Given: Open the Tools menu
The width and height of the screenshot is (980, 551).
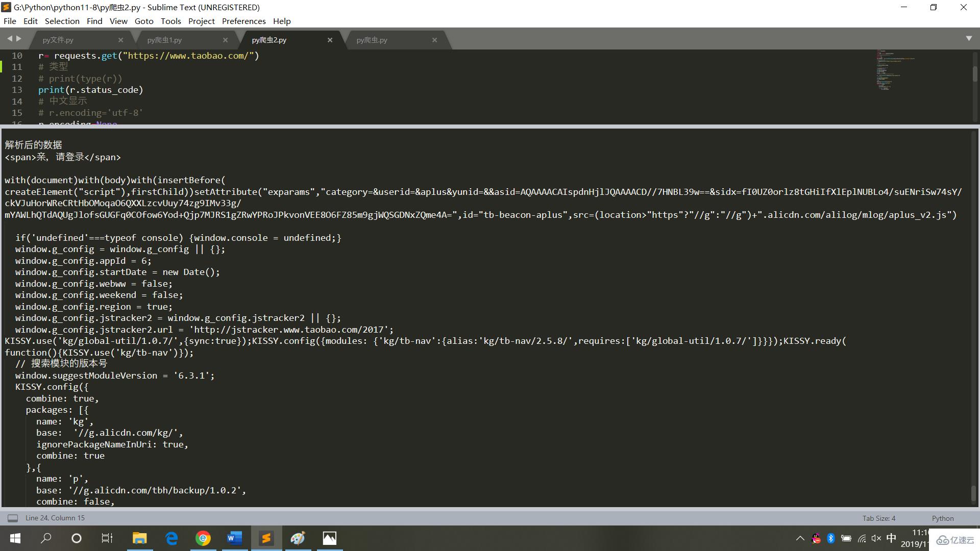Looking at the screenshot, I should point(171,21).
